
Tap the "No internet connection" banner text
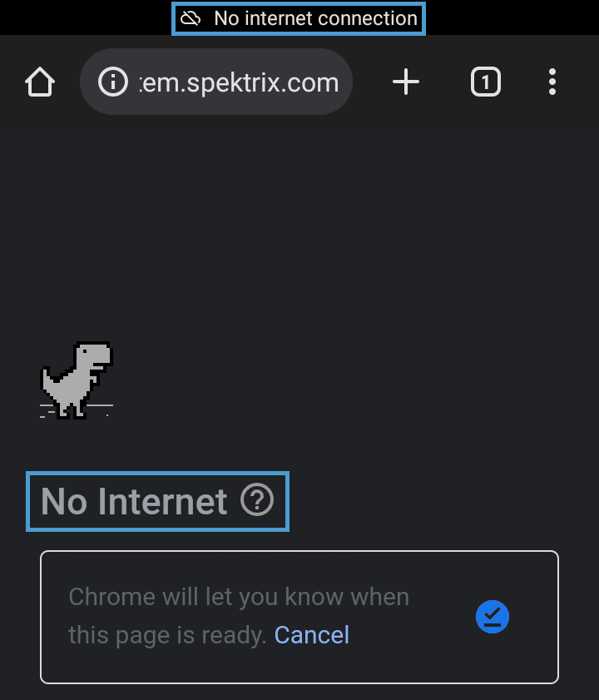click(x=315, y=18)
